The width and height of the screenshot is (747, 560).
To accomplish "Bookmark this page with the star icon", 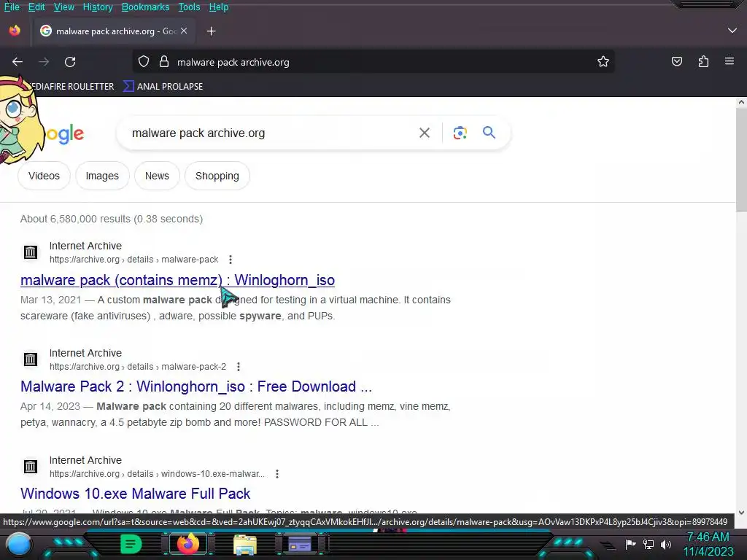I will tap(603, 61).
